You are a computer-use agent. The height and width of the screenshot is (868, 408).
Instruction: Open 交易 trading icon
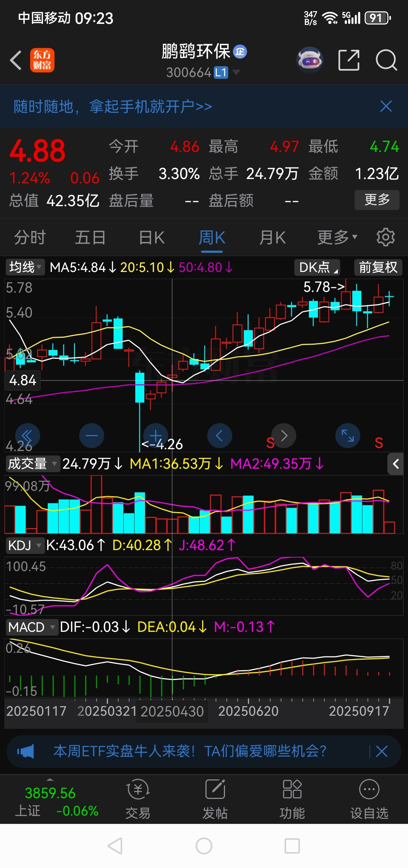(x=138, y=799)
